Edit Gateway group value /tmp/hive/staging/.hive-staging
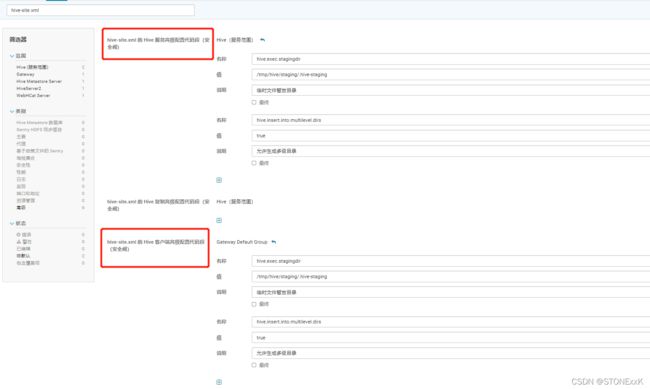 tap(451, 277)
